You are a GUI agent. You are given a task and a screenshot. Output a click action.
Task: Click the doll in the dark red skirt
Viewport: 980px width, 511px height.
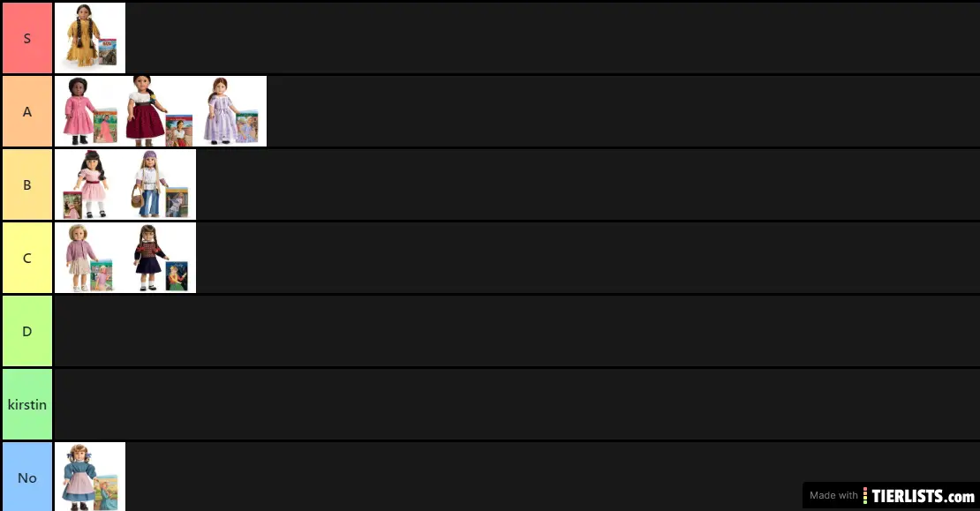pyautogui.click(x=160, y=111)
